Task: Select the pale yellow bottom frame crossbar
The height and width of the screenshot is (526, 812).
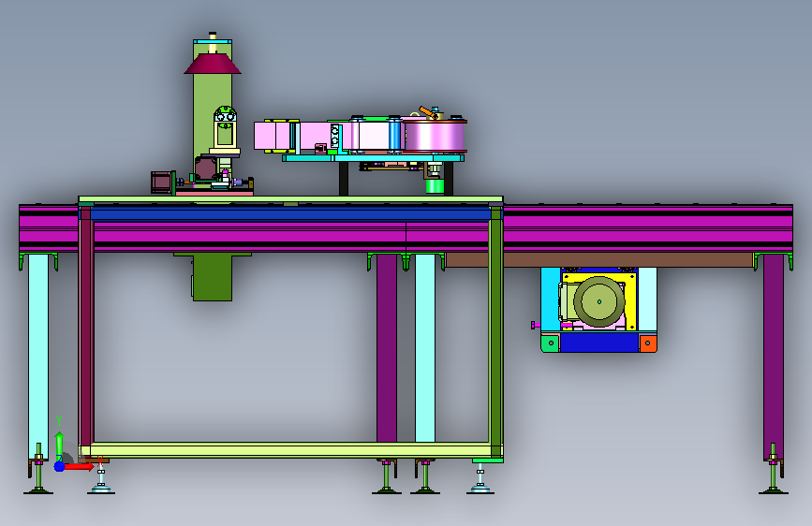Action: coord(290,450)
